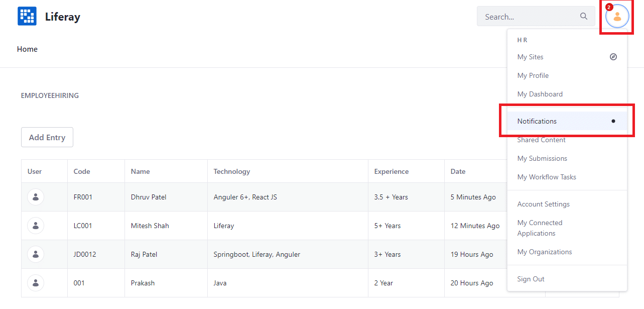The height and width of the screenshot is (309, 644).
Task: Click Mitesh Shah's user avatar icon
Action: (x=36, y=226)
